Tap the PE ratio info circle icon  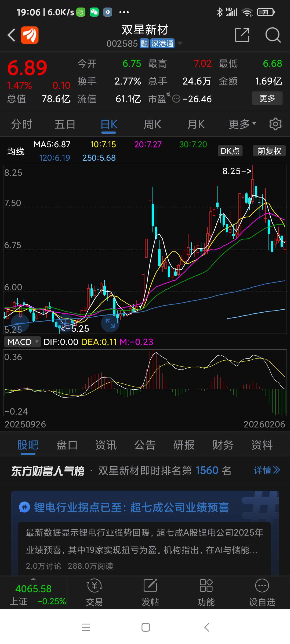[176, 99]
